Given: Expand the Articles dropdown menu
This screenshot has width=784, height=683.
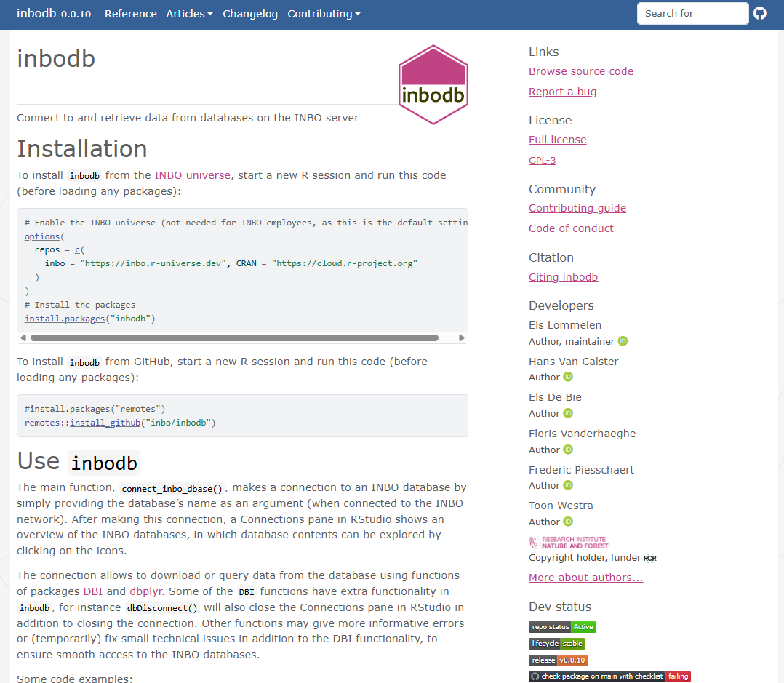Looking at the screenshot, I should (x=190, y=14).
